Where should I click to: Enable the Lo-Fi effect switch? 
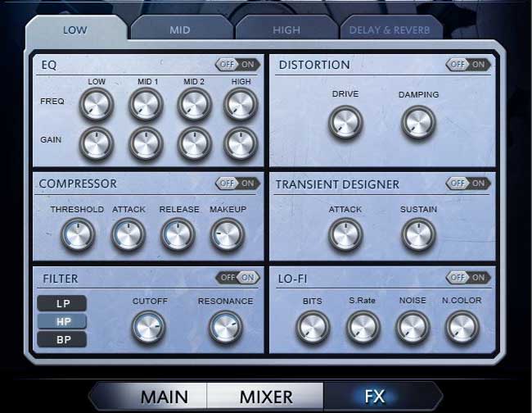pyautogui.click(x=468, y=278)
